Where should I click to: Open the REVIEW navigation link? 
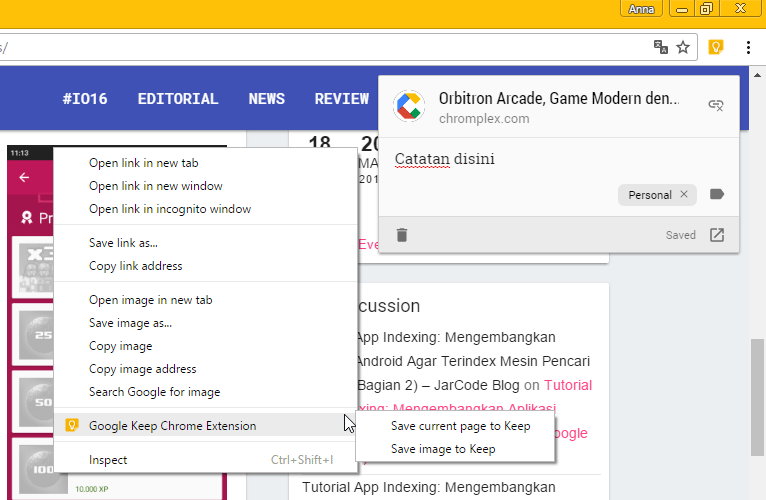coord(341,99)
